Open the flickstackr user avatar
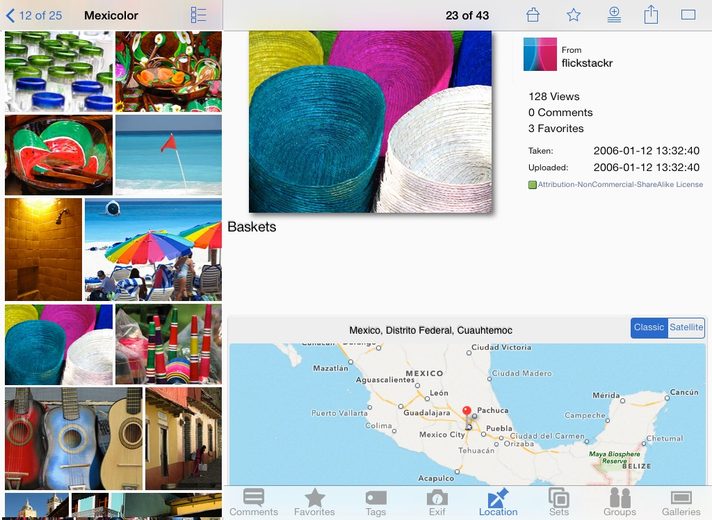The height and width of the screenshot is (520, 712). tap(540, 54)
